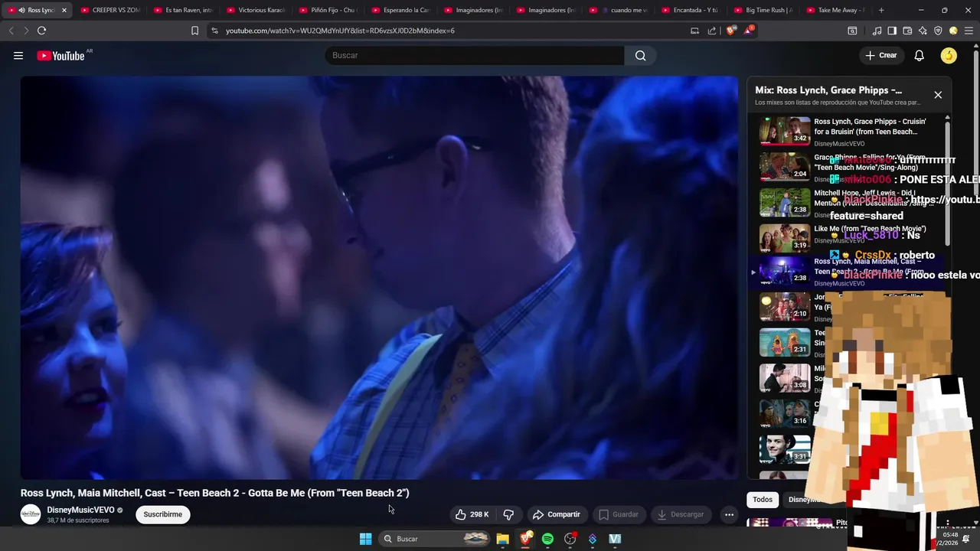
Task: Switch to the CREEPER VS ZOM tab
Action: 110,10
